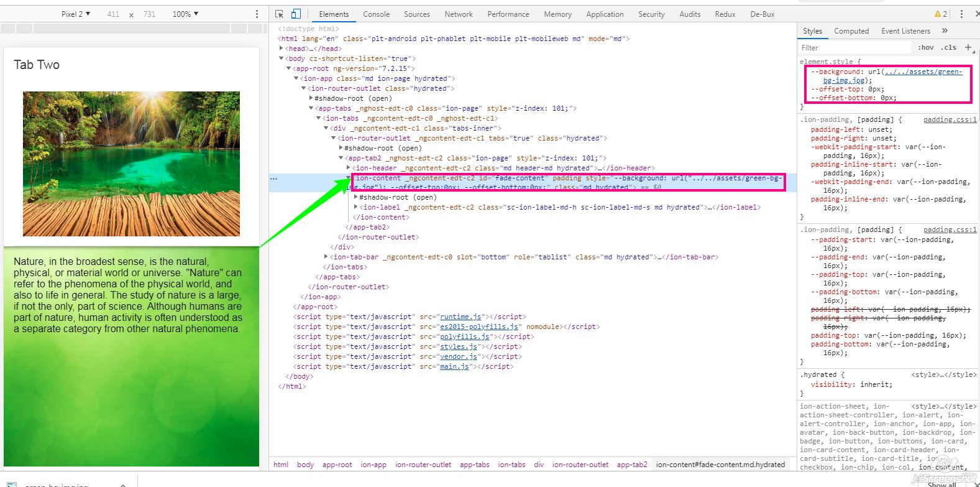The height and width of the screenshot is (487, 980).
Task: Collapse the body element node
Action: (282, 58)
